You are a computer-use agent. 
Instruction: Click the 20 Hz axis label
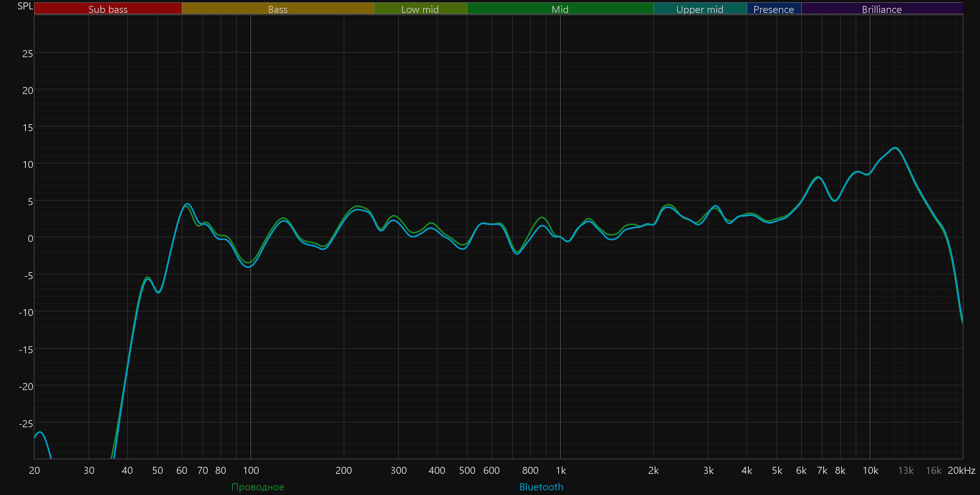34,470
